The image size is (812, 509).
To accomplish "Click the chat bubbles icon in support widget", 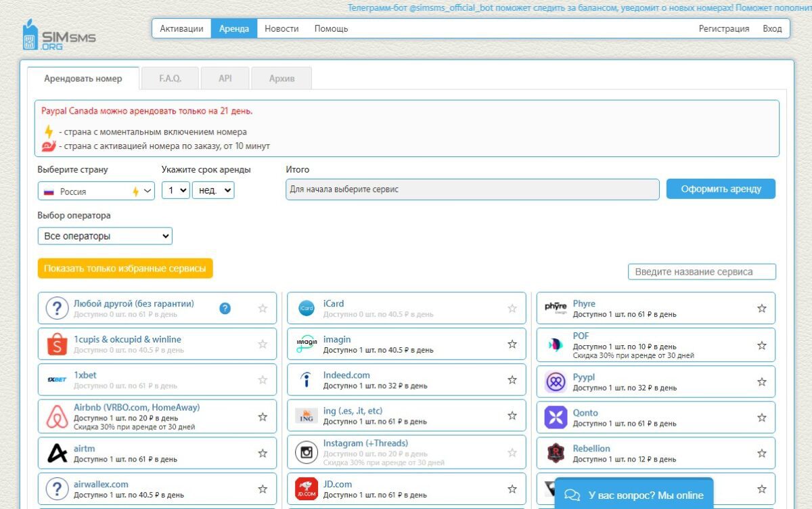I will point(572,495).
